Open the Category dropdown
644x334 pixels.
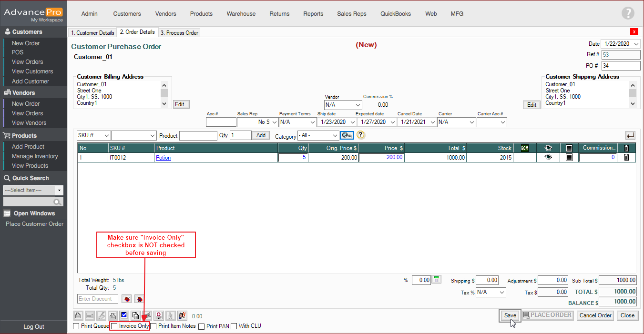pyautogui.click(x=318, y=136)
